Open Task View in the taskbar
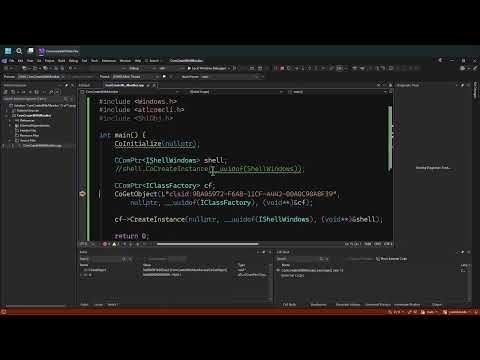Screen dimensions: 480x360 (30, 51)
